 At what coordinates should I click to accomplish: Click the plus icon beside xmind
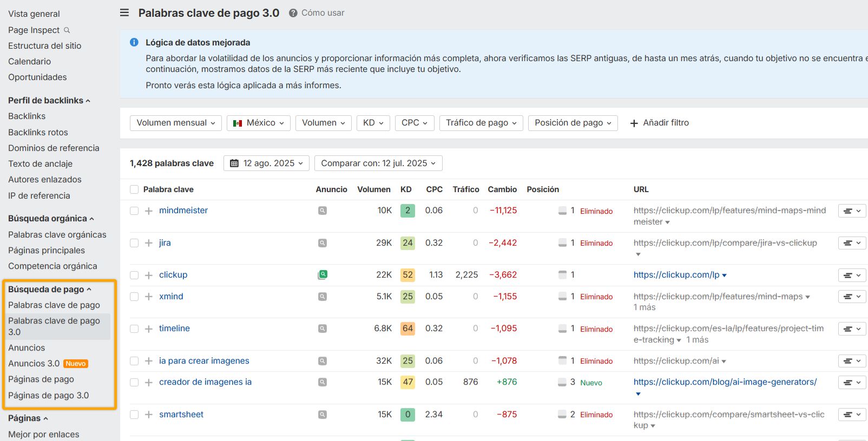pos(149,297)
